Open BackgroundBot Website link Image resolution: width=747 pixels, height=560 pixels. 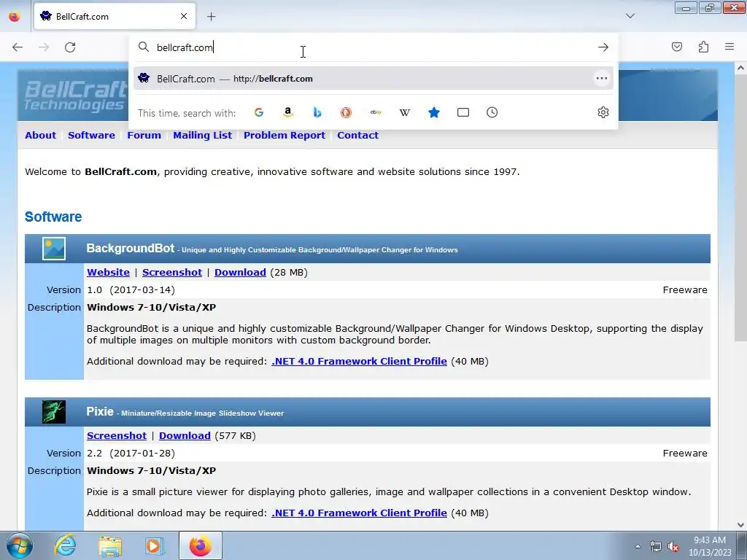click(108, 273)
